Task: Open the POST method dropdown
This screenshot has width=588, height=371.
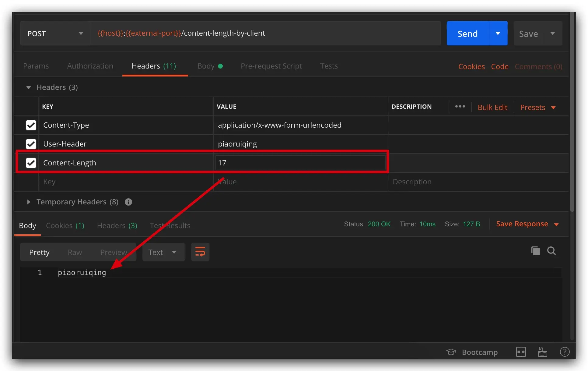Action: [55, 34]
